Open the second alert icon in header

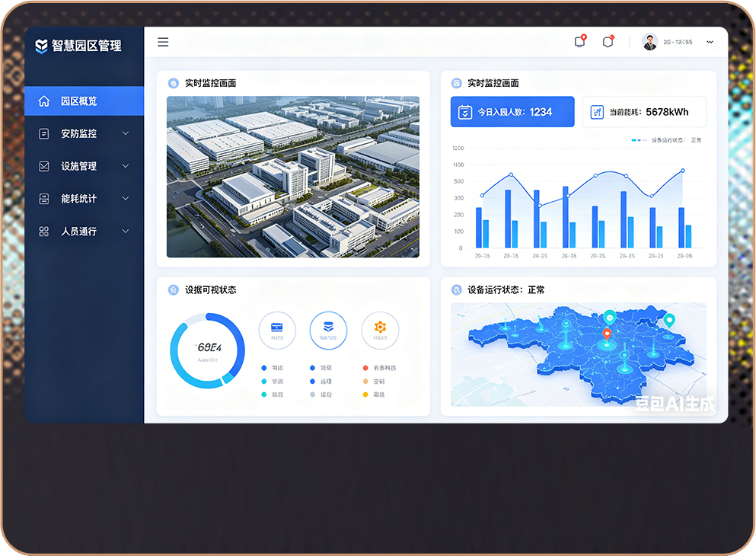pos(608,41)
